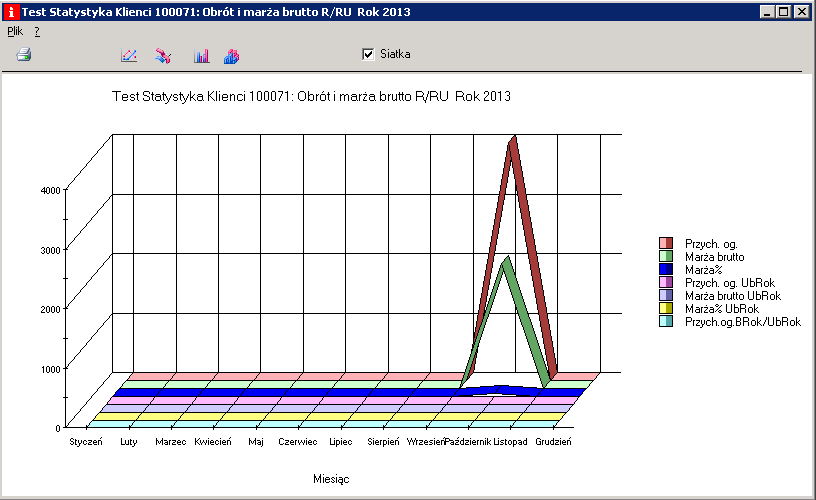Click the 4000 value on vertical axis
Screen dimensions: 816x500
[x=50, y=190]
